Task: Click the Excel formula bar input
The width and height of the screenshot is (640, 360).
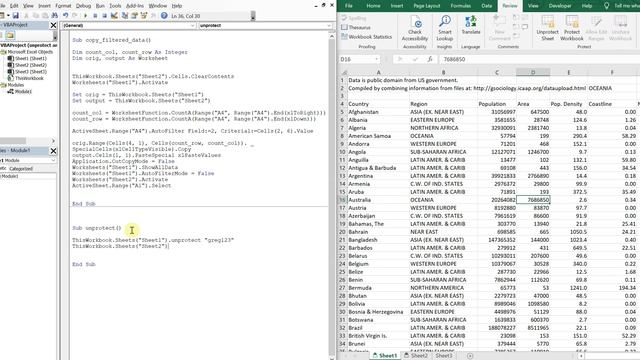Action: click(539, 59)
